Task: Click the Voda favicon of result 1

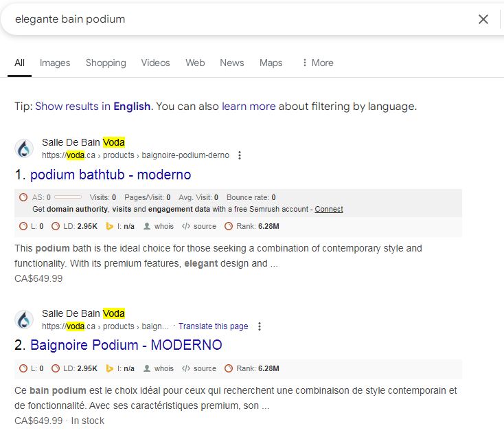Action: tap(24, 148)
